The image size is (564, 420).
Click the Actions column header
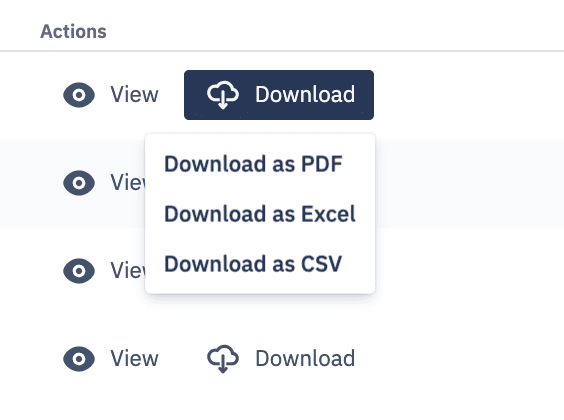[x=73, y=32]
